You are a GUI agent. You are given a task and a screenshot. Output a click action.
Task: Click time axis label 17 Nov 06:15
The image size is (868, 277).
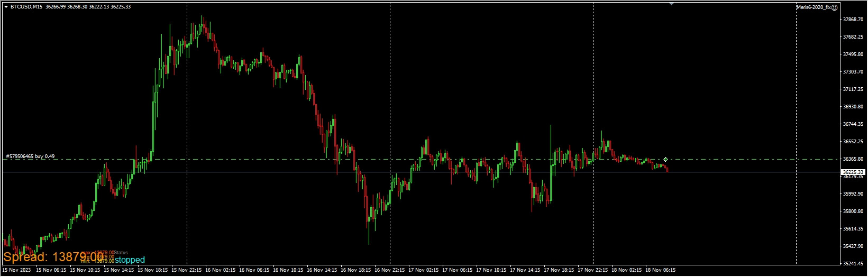tap(458, 270)
